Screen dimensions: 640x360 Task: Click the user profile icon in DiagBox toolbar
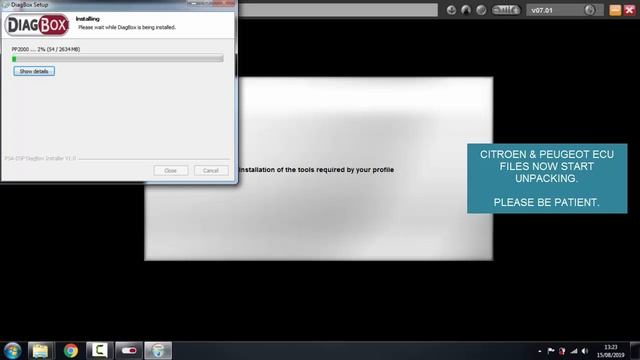466,10
